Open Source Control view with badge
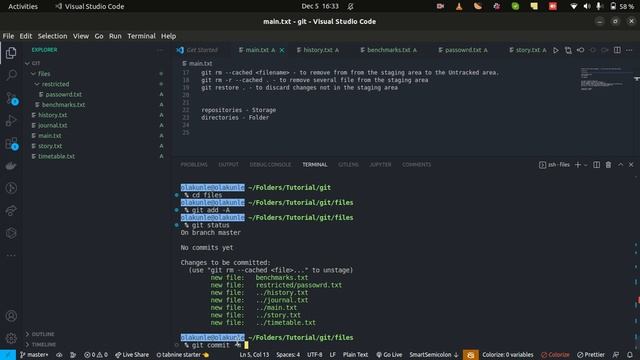 11,98
